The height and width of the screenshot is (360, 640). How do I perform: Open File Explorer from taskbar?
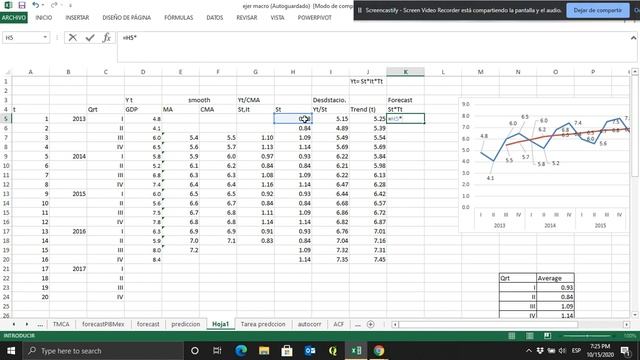click(x=264, y=351)
